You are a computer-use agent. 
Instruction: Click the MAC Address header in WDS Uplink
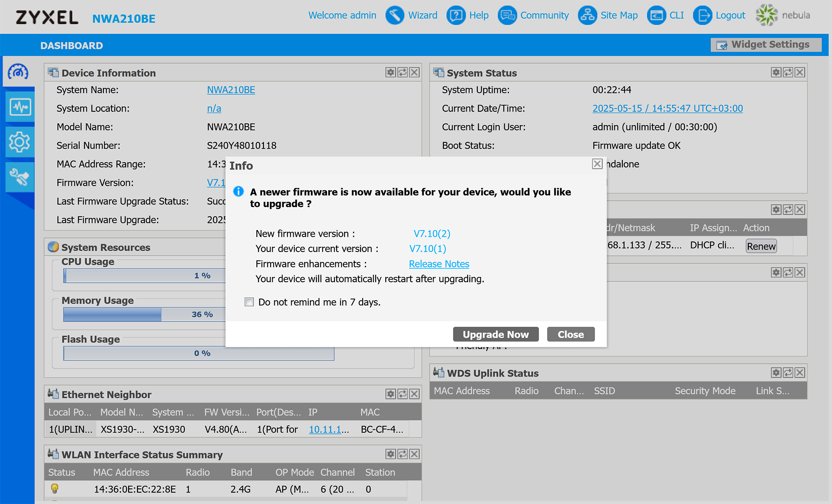point(461,391)
